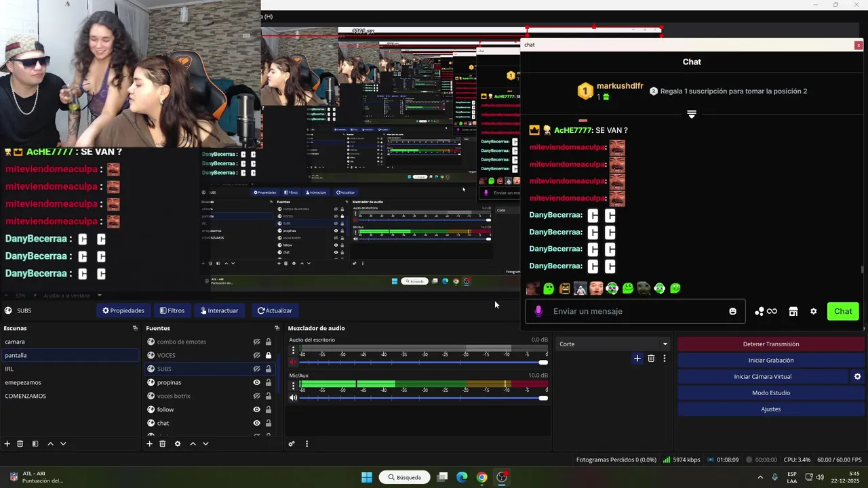The image size is (868, 488).
Task: Click Iniciar Cámara Virtual
Action: pos(763,377)
